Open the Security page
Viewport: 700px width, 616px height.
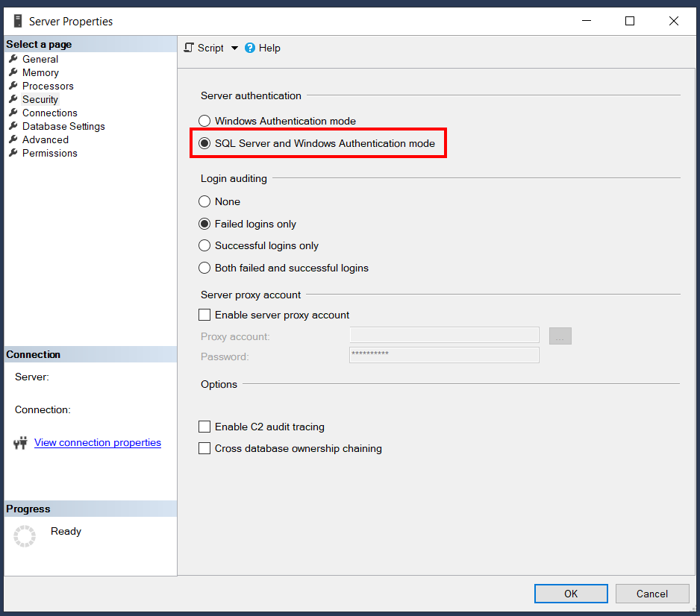pyautogui.click(x=40, y=99)
